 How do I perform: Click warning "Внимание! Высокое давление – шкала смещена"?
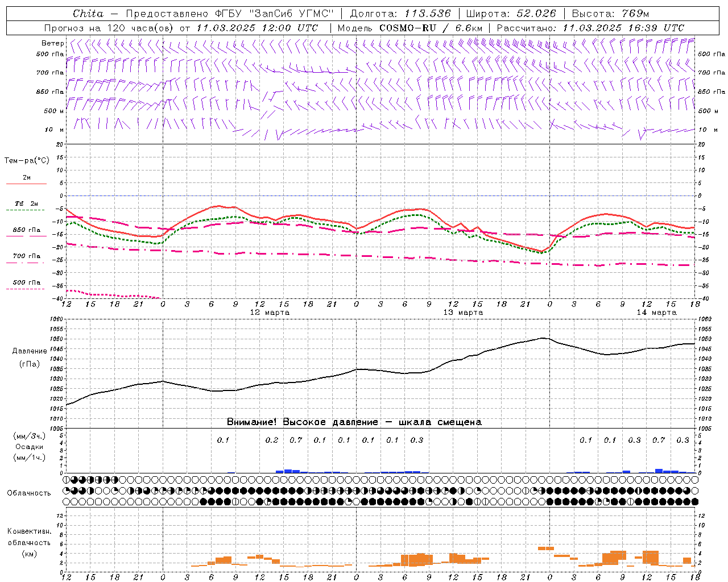point(354,422)
